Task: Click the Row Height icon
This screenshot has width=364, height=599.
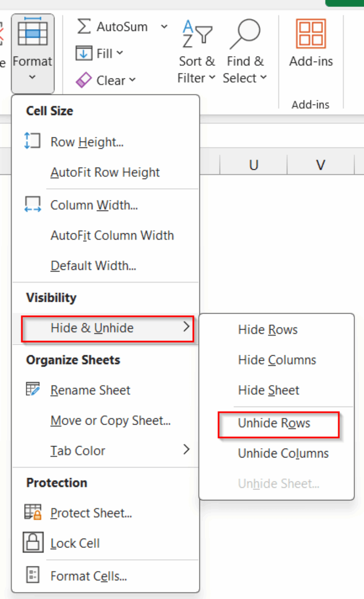Action: pyautogui.click(x=32, y=141)
